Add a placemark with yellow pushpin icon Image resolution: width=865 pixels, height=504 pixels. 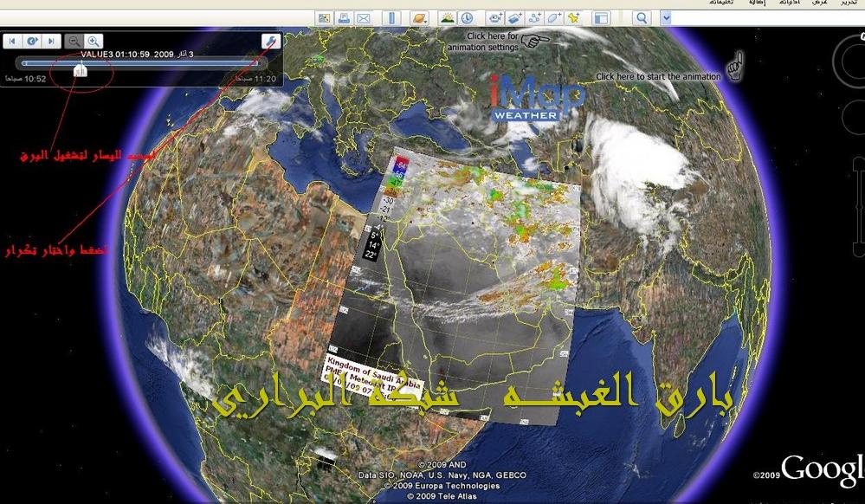tap(573, 18)
